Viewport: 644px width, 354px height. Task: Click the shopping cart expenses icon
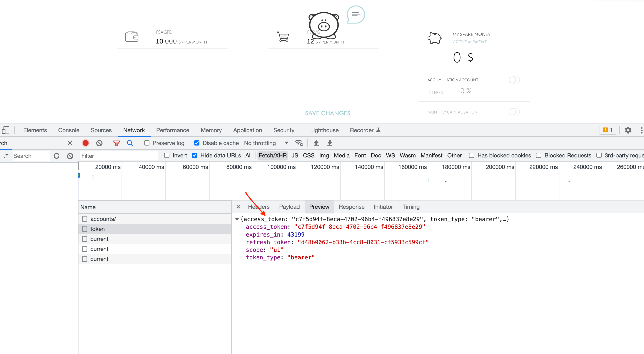pyautogui.click(x=283, y=37)
